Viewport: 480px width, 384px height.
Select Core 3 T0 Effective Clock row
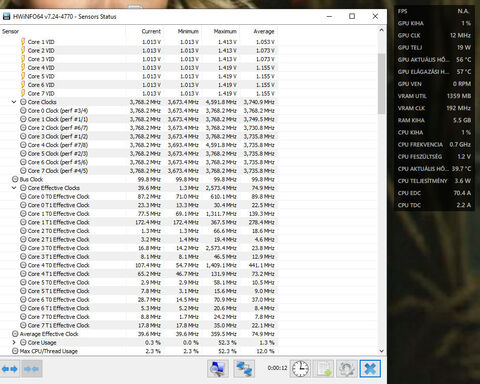(139, 248)
